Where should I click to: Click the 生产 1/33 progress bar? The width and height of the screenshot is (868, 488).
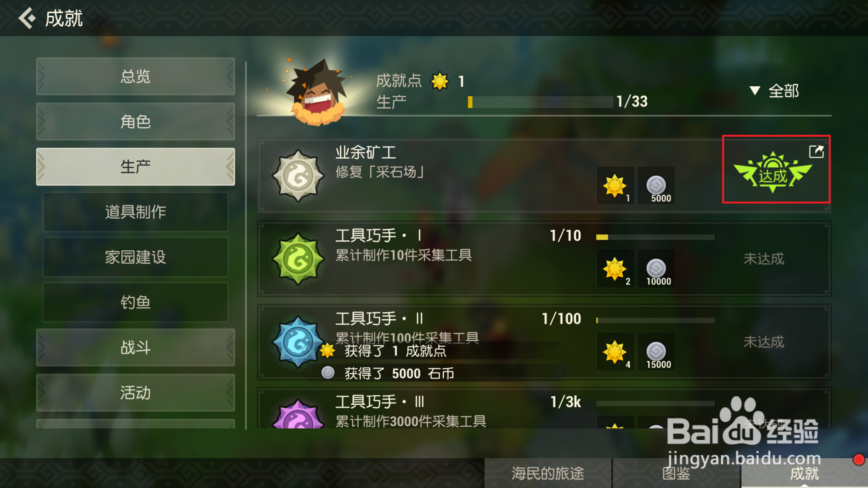pos(541,102)
